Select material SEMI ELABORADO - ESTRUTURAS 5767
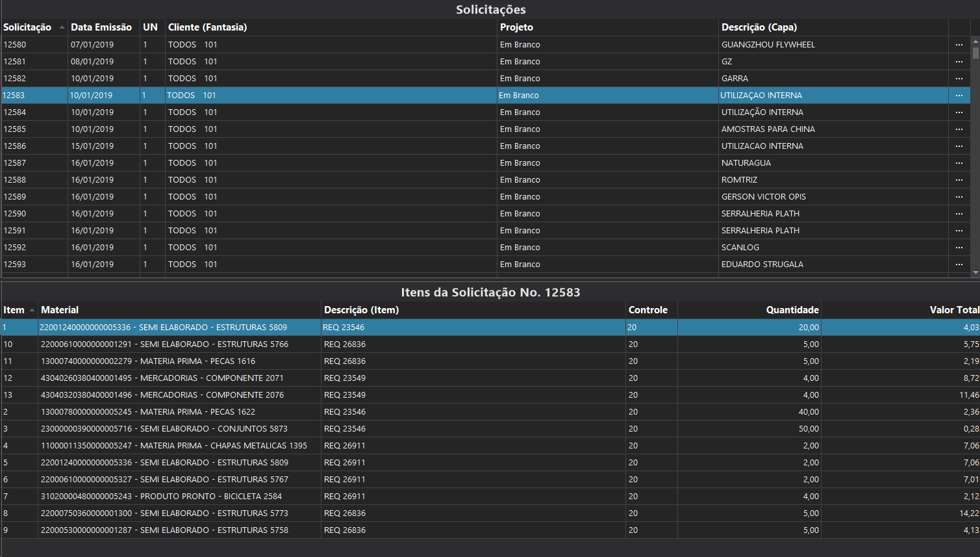The width and height of the screenshot is (980, 557). click(180, 480)
